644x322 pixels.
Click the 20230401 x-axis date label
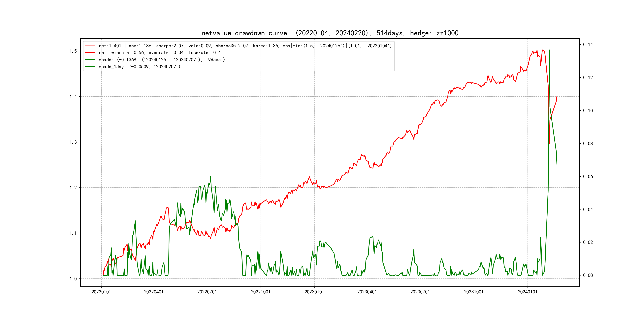coord(367,292)
